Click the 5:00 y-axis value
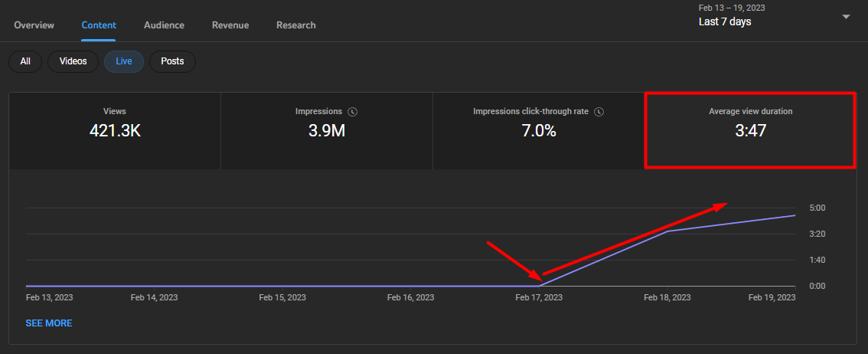 point(817,208)
